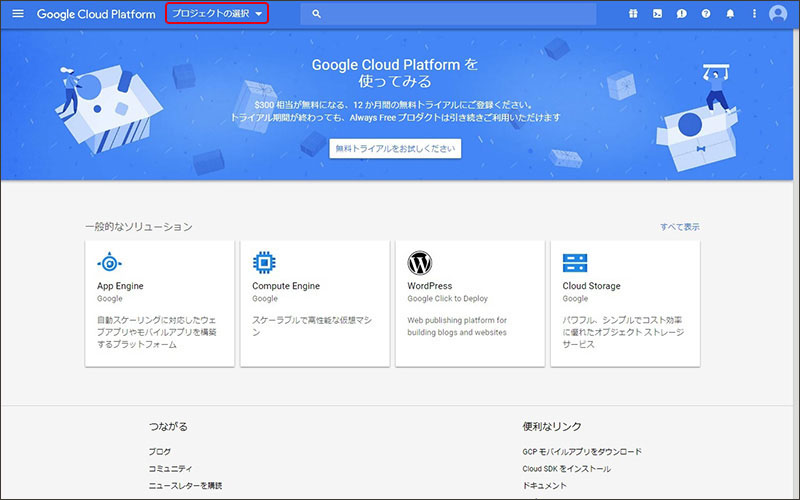The height and width of the screenshot is (500, 800).
Task: Click the banner title Google Cloud Platform を使ってみる
Action: 395,72
